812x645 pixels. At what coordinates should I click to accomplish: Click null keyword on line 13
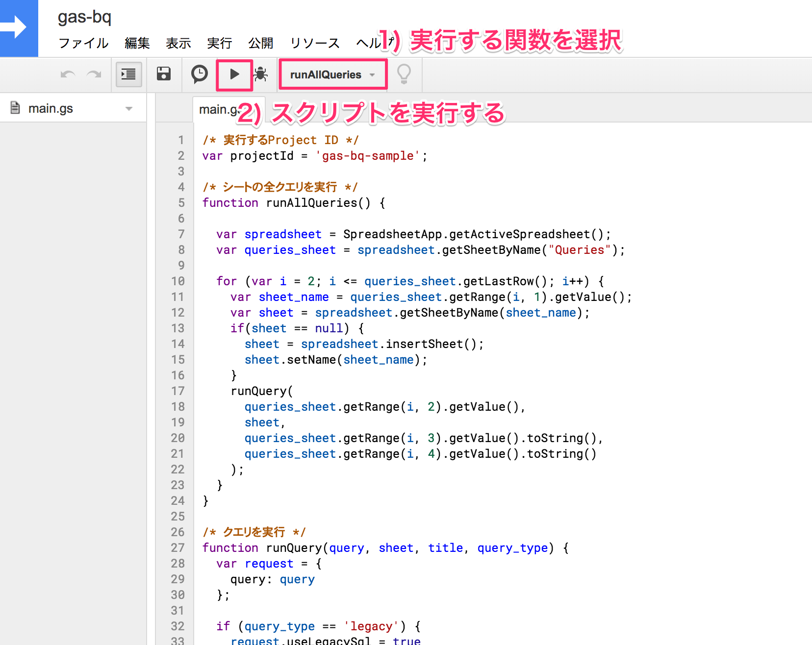(329, 328)
